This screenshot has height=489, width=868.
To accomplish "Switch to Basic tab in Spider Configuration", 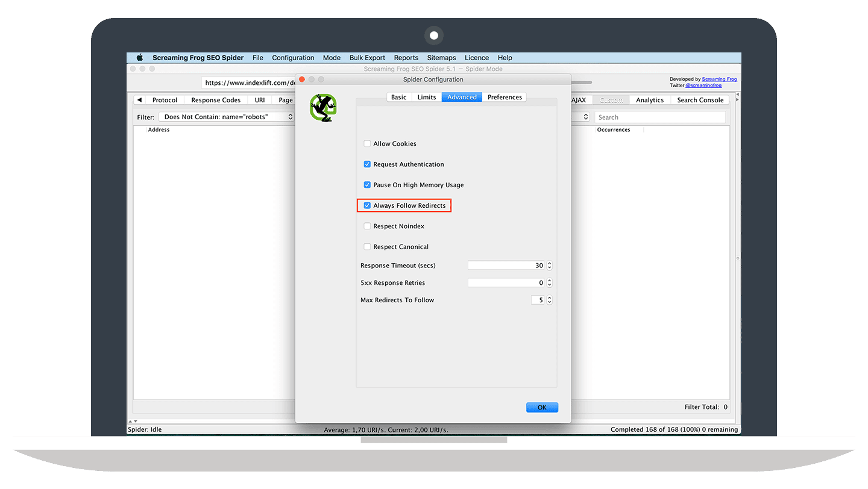I will (x=398, y=97).
